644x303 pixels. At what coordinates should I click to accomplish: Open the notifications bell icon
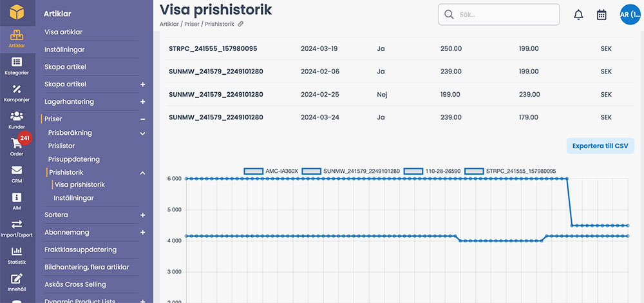point(578,15)
